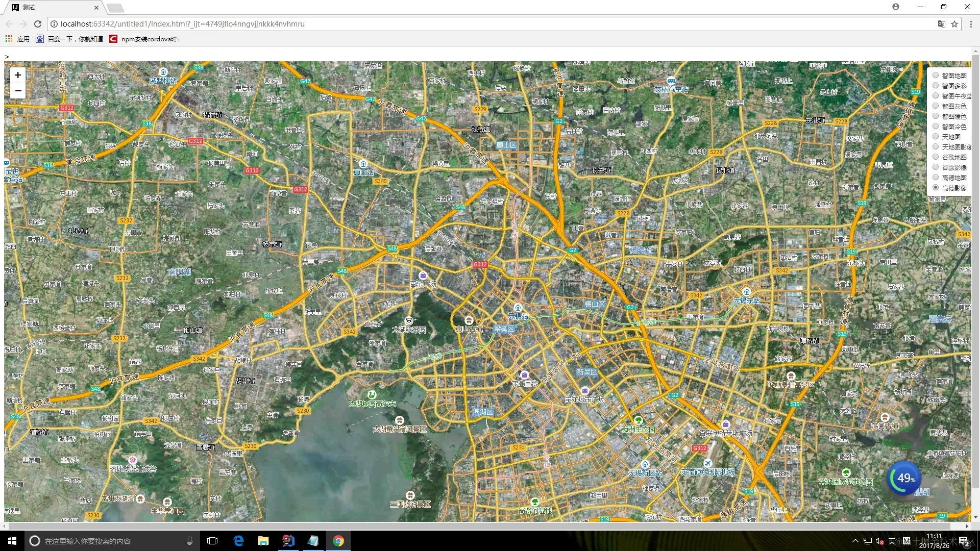This screenshot has width=980, height=551.
Task: Select the 智图地图 radio option
Action: pos(936,76)
